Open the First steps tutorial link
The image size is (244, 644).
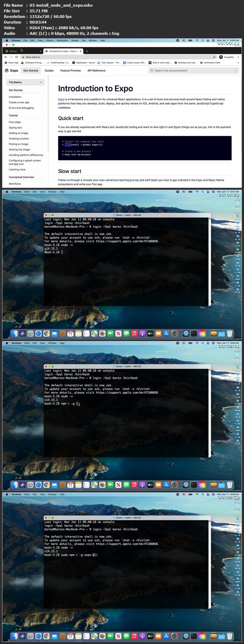pyautogui.click(x=15, y=122)
